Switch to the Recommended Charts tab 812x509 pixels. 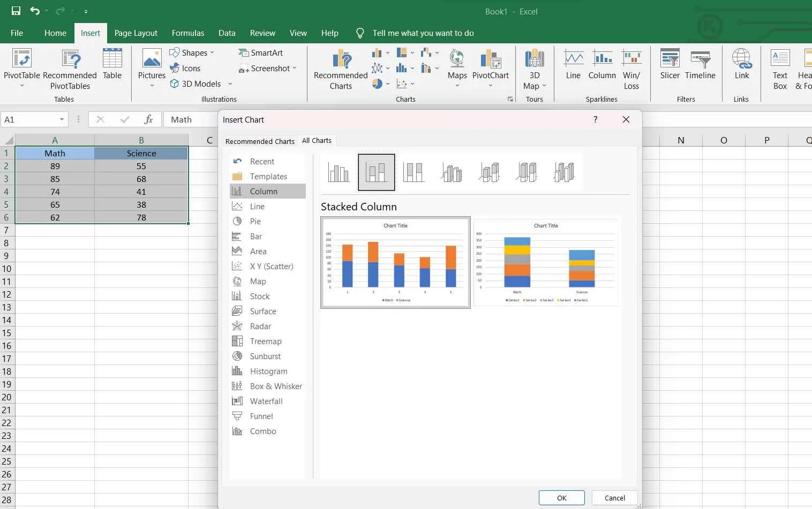[x=260, y=141]
